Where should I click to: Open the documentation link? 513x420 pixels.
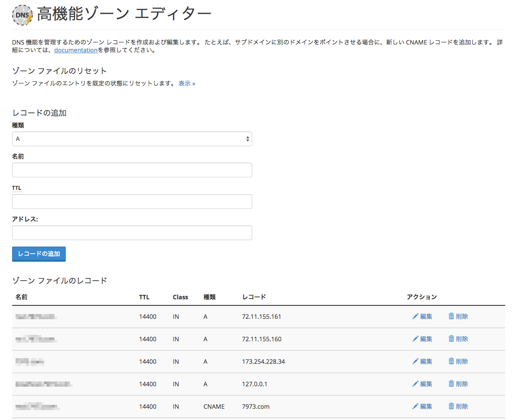click(x=76, y=50)
